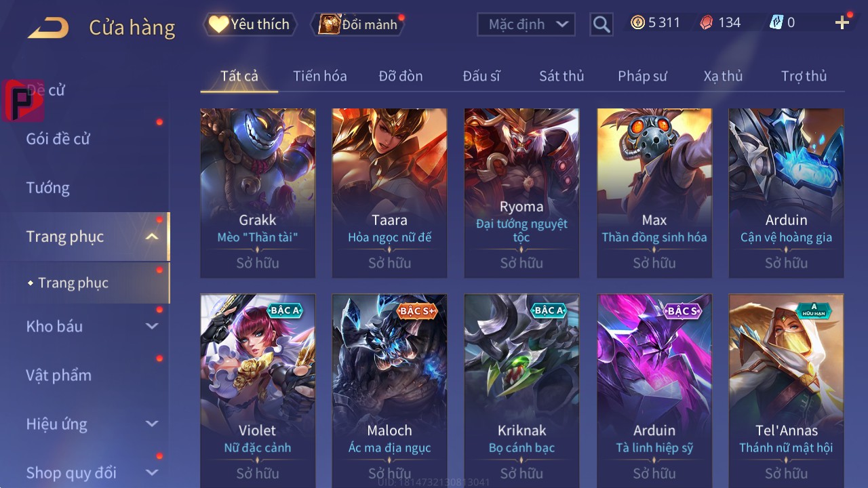Open the Mặc định sort dropdown
Screen dimensions: 868x488
click(x=526, y=24)
